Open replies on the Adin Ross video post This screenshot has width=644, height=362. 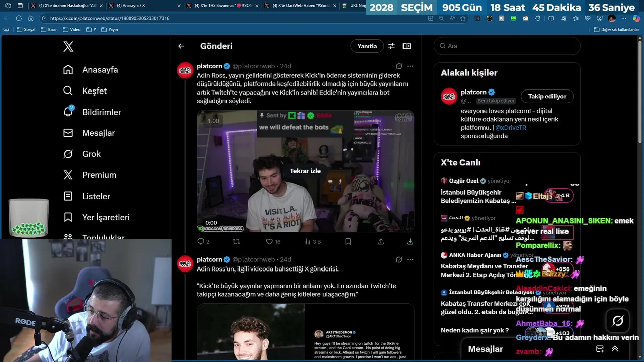pyautogui.click(x=203, y=242)
